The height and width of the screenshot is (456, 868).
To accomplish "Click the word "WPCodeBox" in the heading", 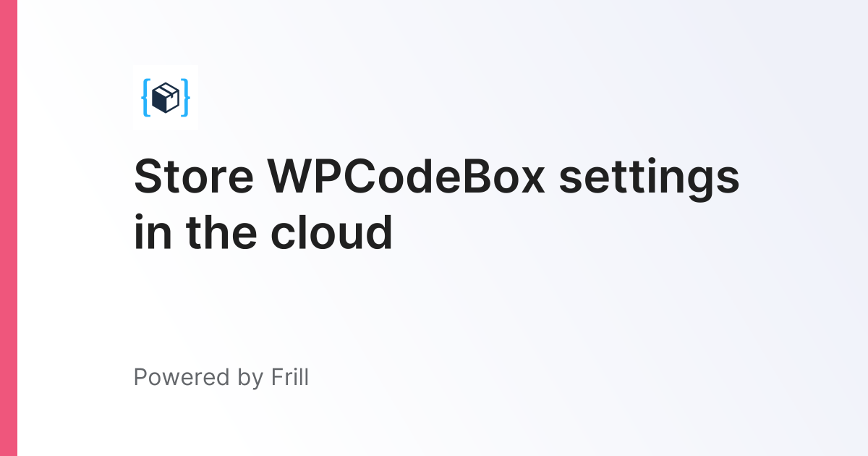I will [407, 177].
